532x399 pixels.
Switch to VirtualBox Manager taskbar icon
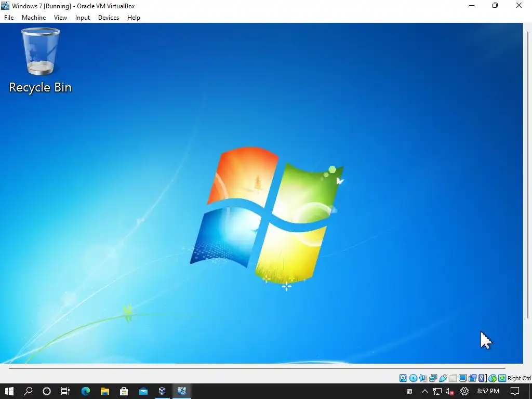click(x=162, y=391)
